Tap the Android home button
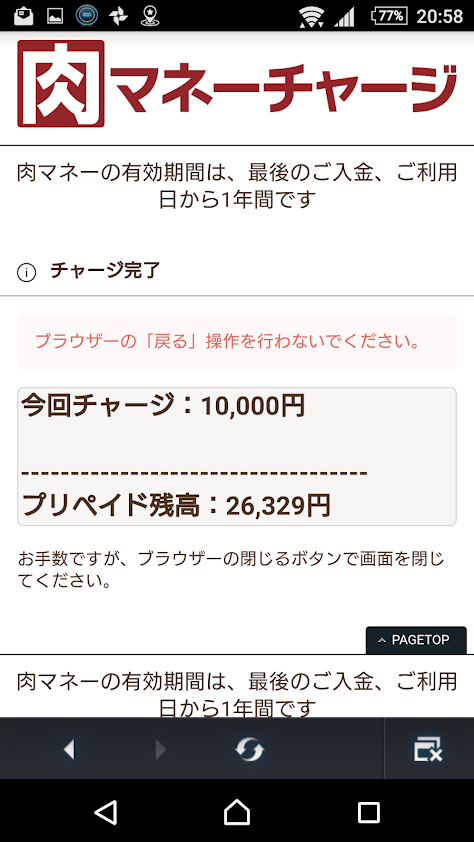The image size is (474, 842). (x=237, y=812)
